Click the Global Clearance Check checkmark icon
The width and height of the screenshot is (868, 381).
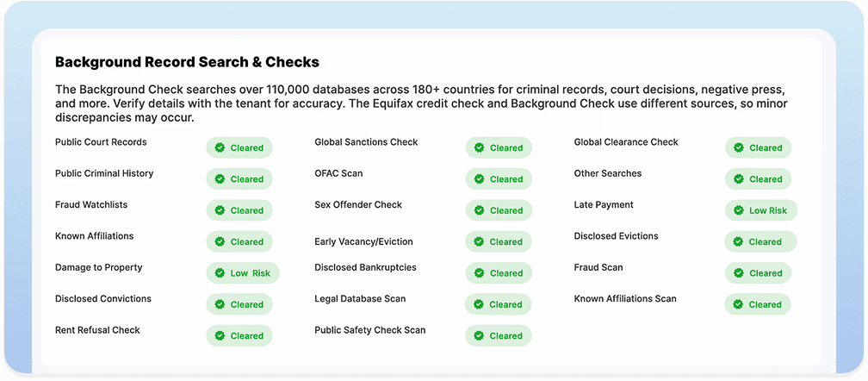coord(738,147)
